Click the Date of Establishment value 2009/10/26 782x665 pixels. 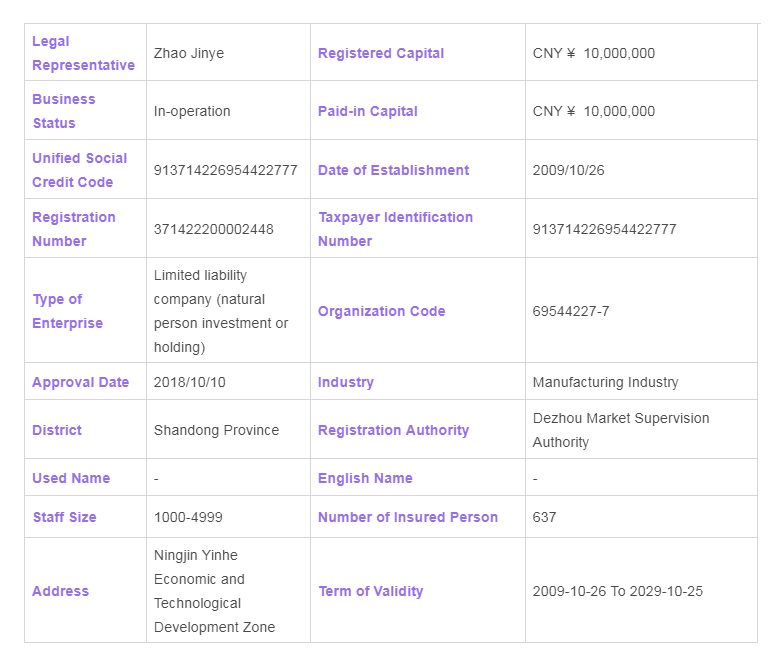point(569,170)
